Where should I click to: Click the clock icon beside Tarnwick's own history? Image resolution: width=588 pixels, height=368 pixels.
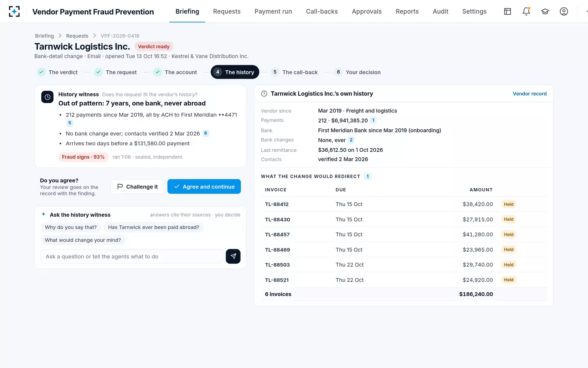click(x=264, y=94)
